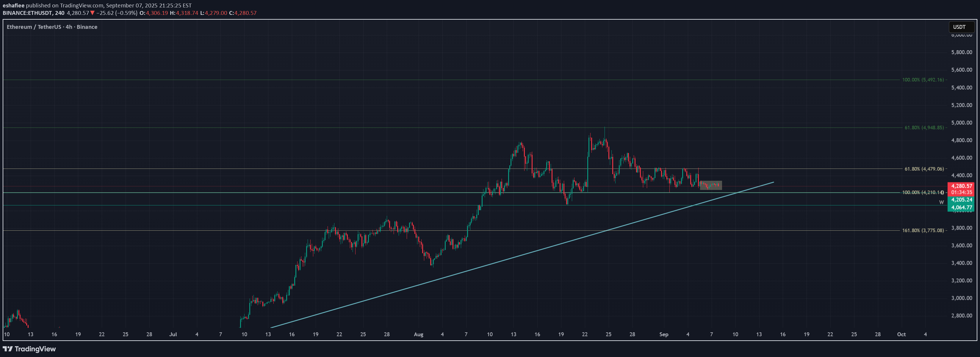Click the high value H:4,318.74

(x=184, y=13)
